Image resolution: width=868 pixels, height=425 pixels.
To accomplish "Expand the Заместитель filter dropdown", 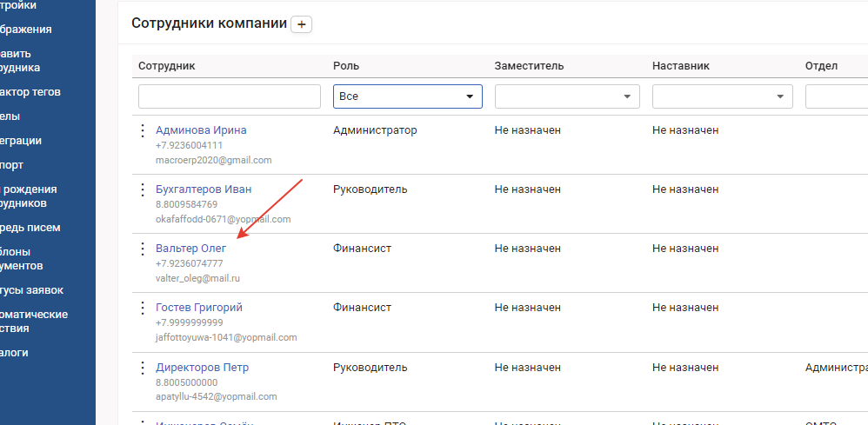I will coord(566,96).
